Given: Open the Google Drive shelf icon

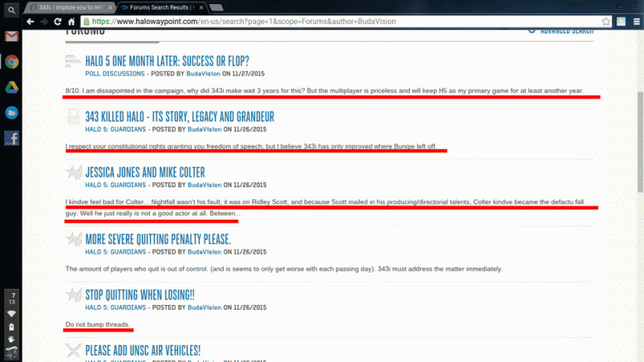Looking at the screenshot, I should pyautogui.click(x=12, y=88).
